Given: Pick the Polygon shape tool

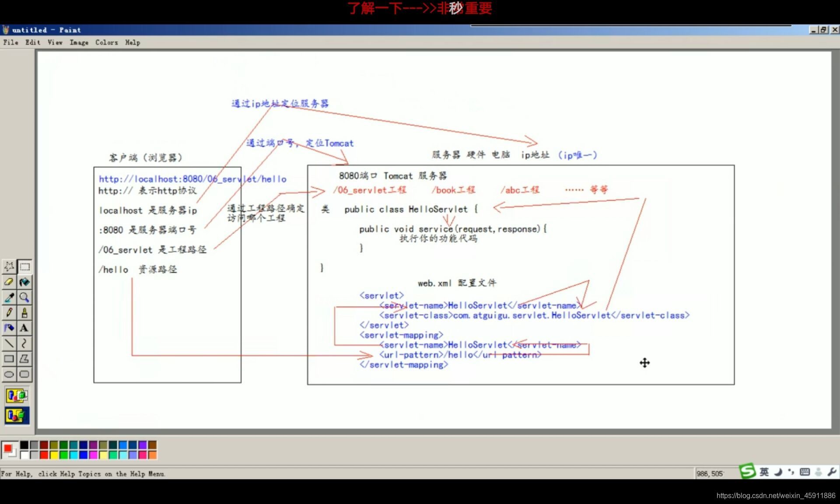Looking at the screenshot, I should 24,359.
